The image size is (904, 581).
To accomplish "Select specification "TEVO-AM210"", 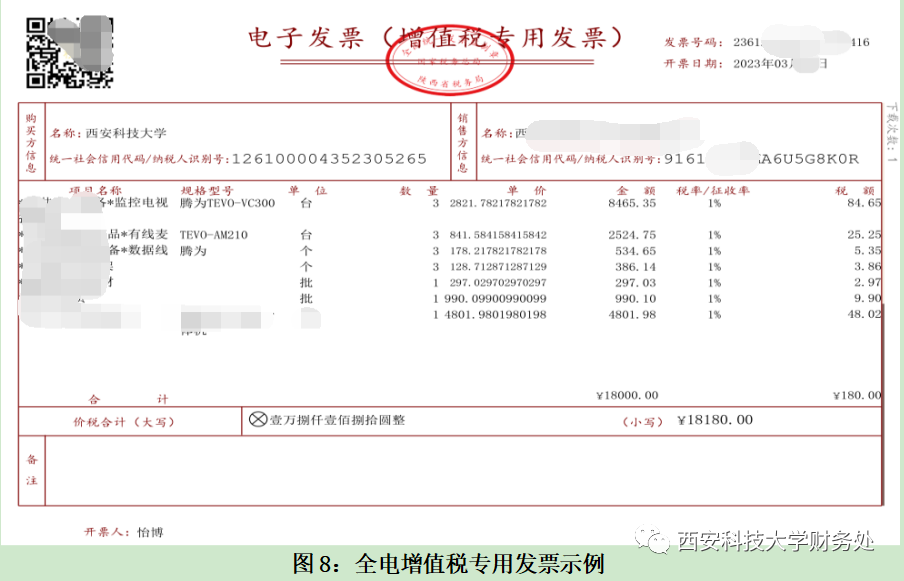I will point(214,235).
